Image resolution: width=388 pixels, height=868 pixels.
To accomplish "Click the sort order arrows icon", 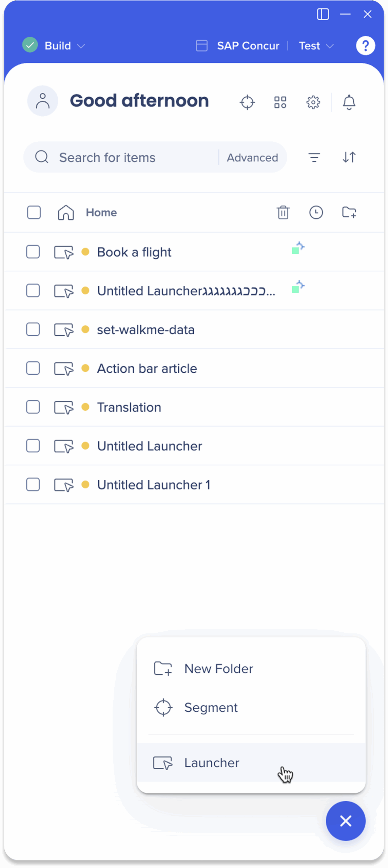I will pos(349,157).
